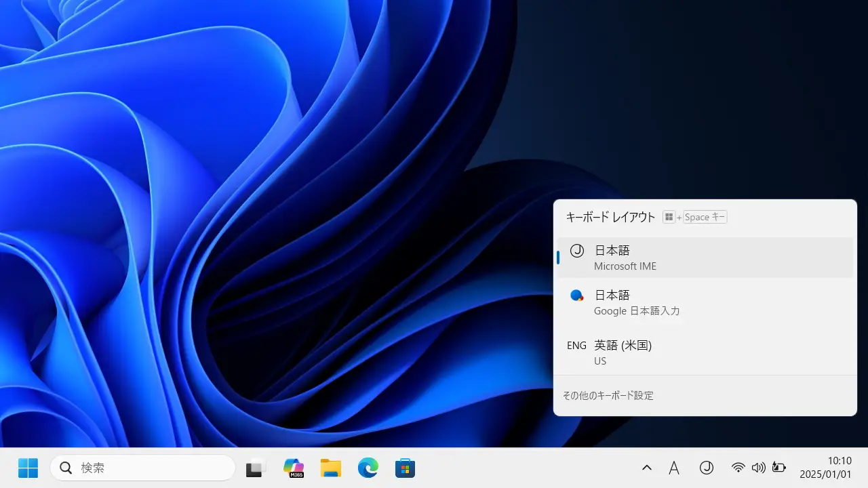This screenshot has height=488, width=868.
Task: Switch to Google 日本語入力 keyboard layout
Action: [705, 302]
